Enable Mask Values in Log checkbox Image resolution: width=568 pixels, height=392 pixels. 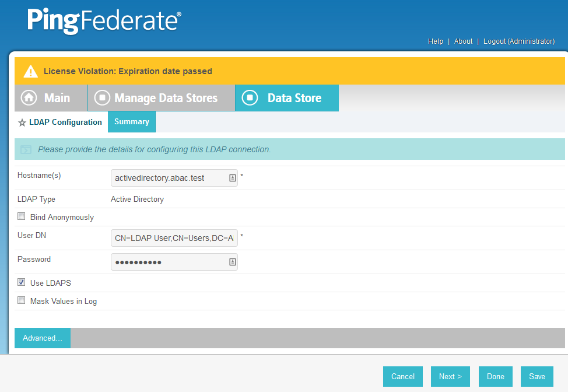(x=22, y=300)
